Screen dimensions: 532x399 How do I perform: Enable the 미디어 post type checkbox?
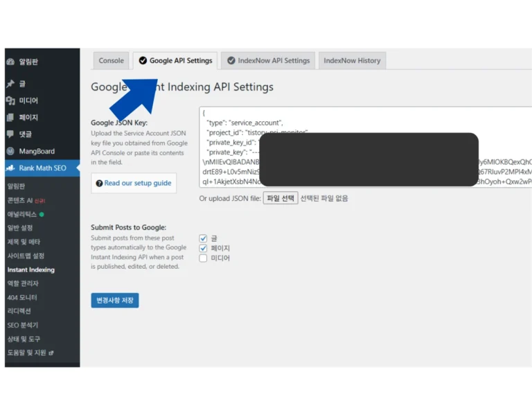[203, 258]
